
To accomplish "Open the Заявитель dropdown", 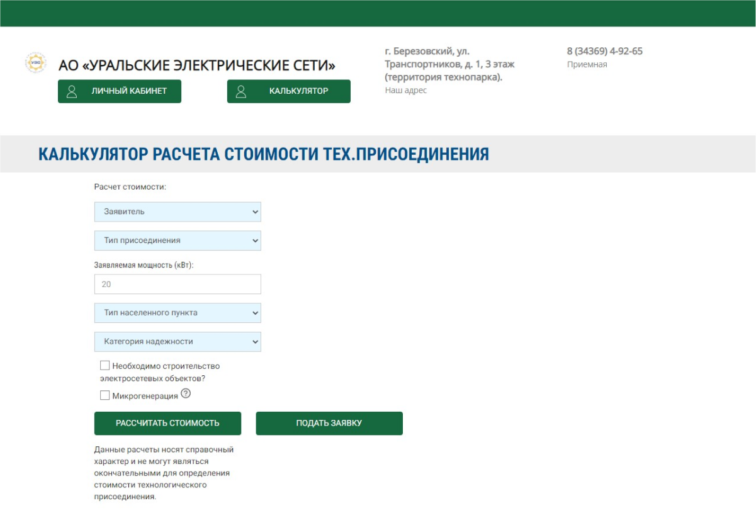I will click(x=178, y=212).
